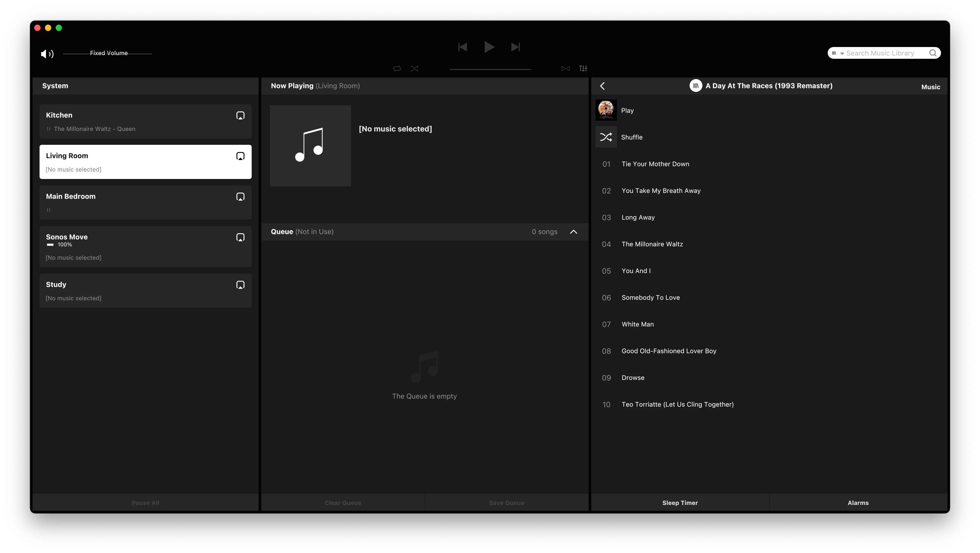Click the Play button in transport controls
The width and height of the screenshot is (980, 553).
coord(489,47)
